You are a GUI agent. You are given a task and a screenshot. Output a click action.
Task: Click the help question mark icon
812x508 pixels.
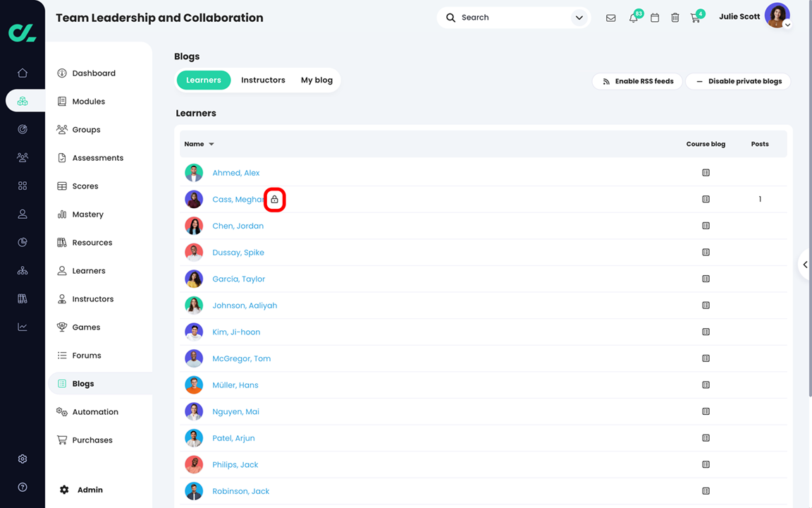[23, 487]
